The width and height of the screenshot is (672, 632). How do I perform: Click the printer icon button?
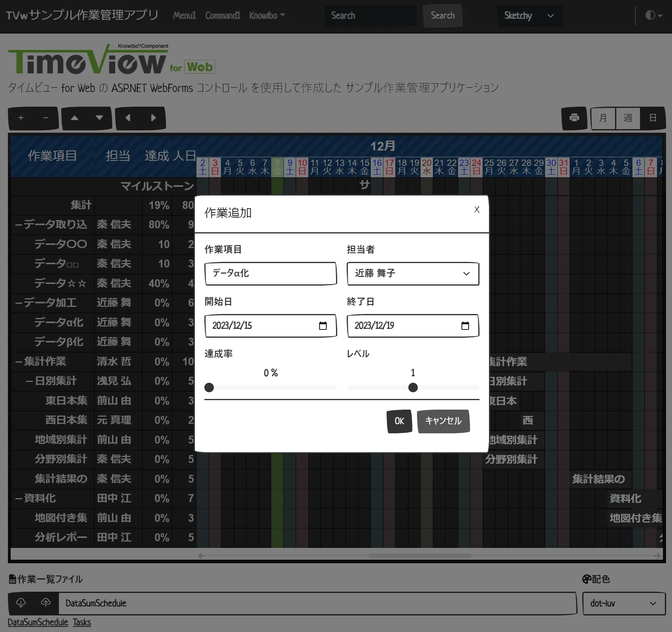coord(574,118)
